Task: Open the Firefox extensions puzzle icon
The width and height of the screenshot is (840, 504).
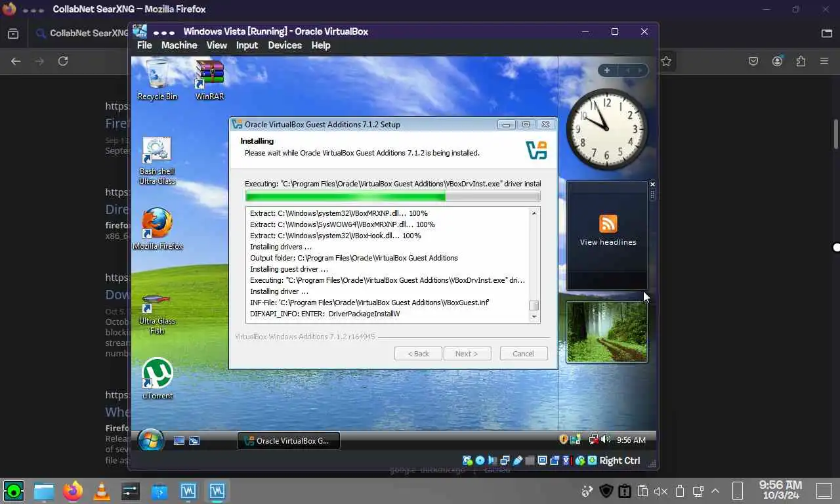Action: tap(801, 61)
